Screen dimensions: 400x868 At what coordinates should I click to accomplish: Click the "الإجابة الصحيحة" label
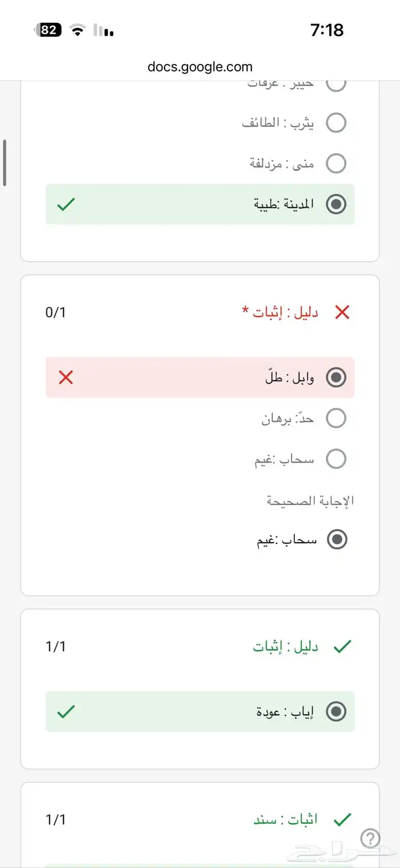(x=309, y=499)
